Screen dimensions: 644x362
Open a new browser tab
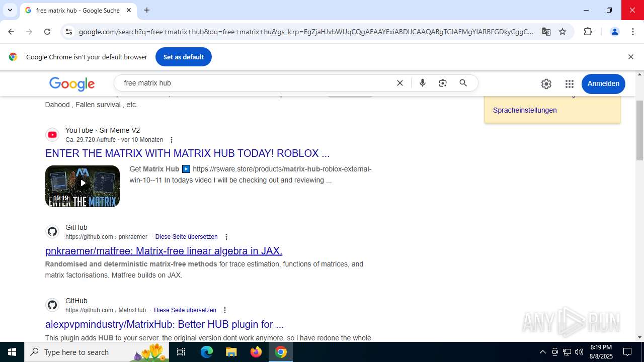(147, 10)
